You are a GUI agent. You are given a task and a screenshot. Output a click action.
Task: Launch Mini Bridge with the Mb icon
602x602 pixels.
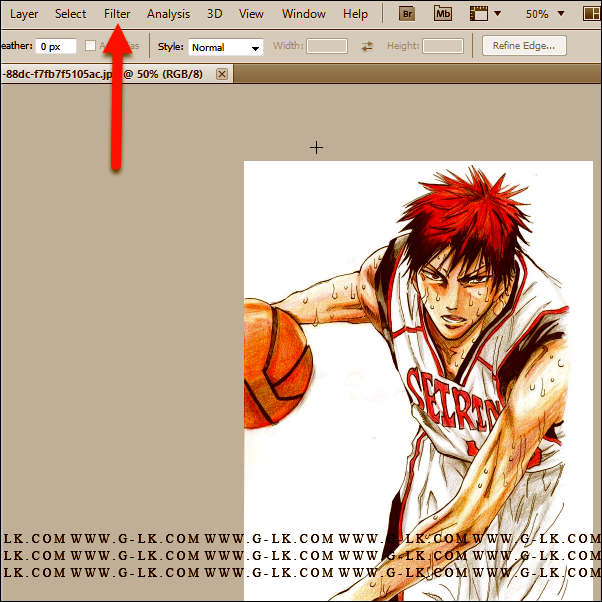pyautogui.click(x=443, y=14)
